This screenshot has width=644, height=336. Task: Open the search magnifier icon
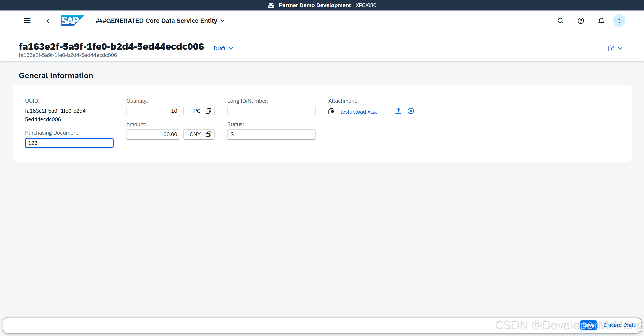560,21
